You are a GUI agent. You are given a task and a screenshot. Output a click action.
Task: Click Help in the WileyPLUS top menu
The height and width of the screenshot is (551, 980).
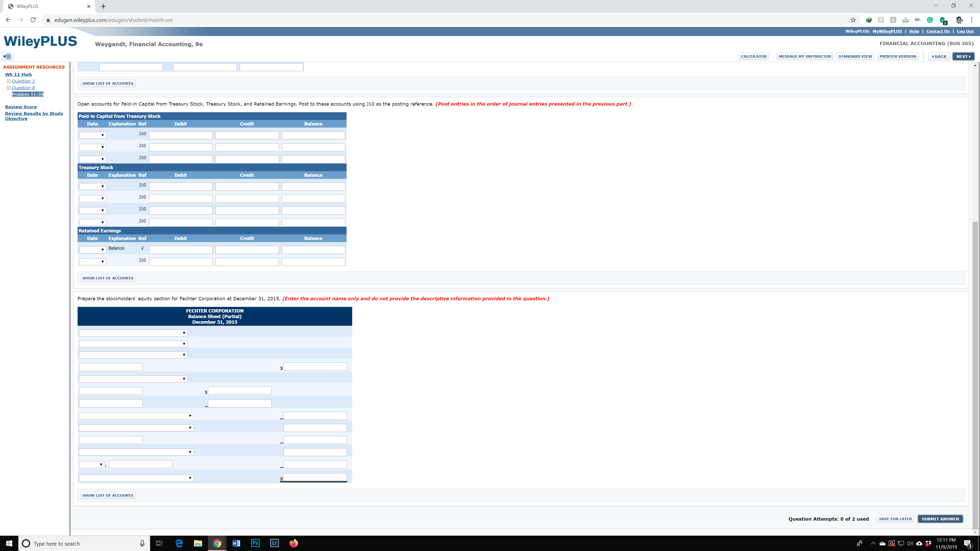pyautogui.click(x=914, y=31)
